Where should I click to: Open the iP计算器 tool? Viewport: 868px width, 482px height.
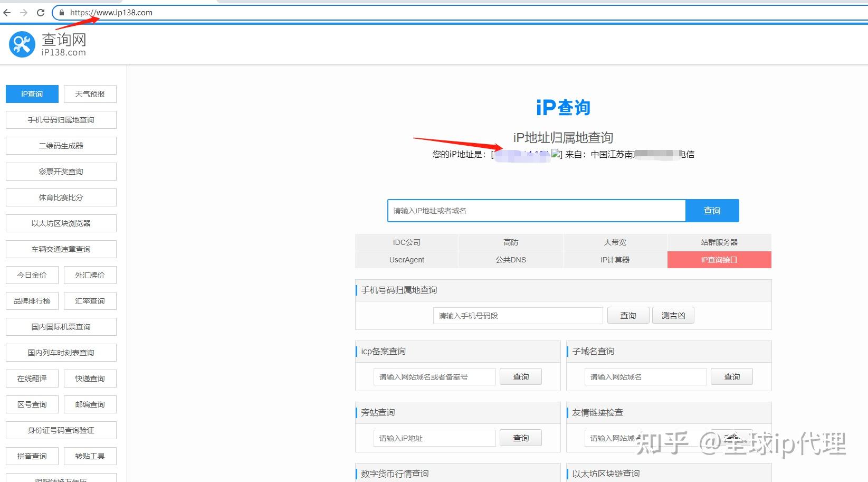coord(615,259)
